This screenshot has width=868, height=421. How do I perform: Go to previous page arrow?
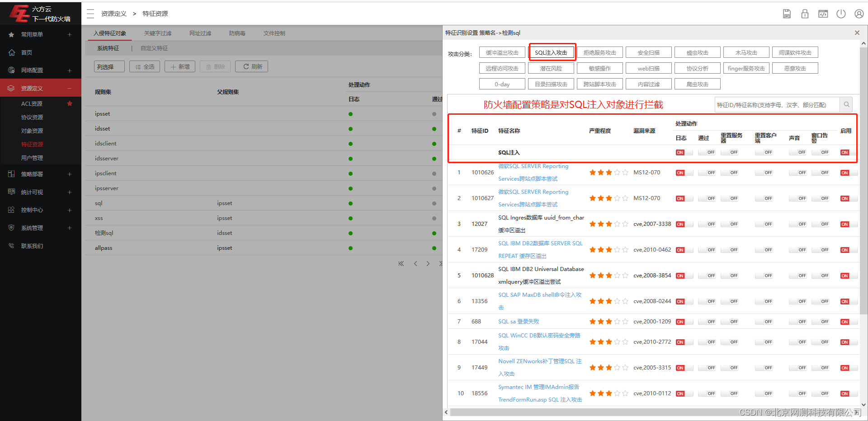tap(415, 263)
